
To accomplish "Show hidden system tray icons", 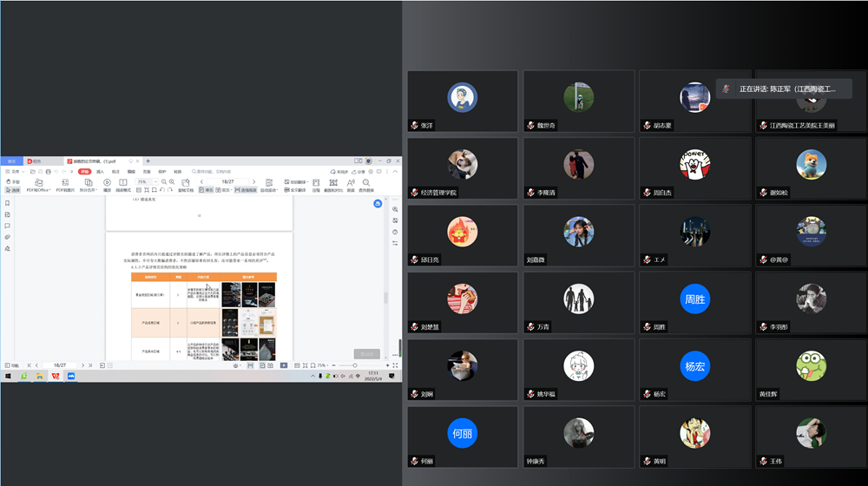I will point(312,376).
